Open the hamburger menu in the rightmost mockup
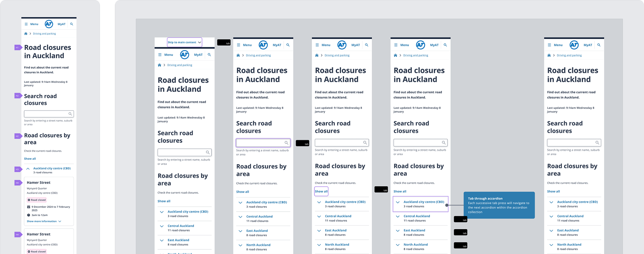Viewport: 644px width, 254px height. pyautogui.click(x=549, y=45)
